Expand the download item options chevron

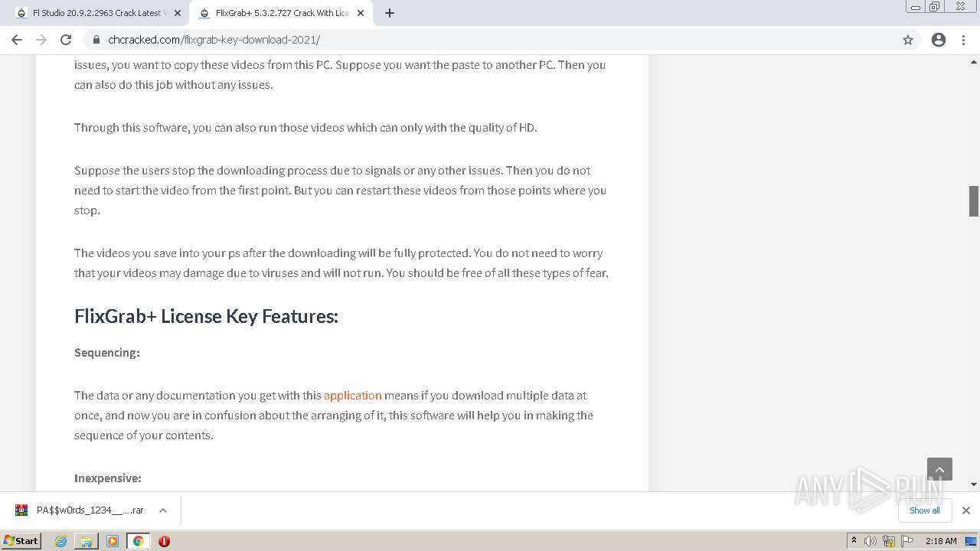pyautogui.click(x=163, y=510)
